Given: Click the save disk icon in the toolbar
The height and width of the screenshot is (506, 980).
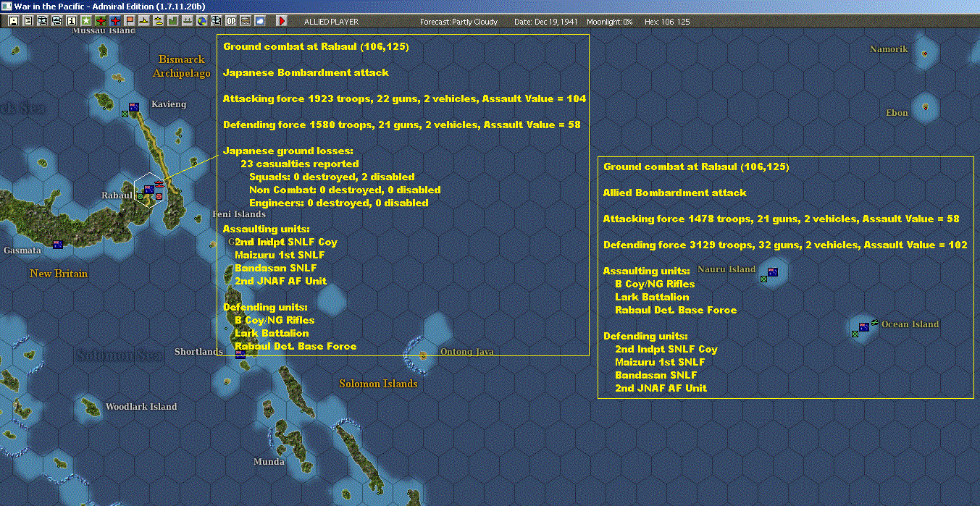Looking at the screenshot, I should point(14,21).
